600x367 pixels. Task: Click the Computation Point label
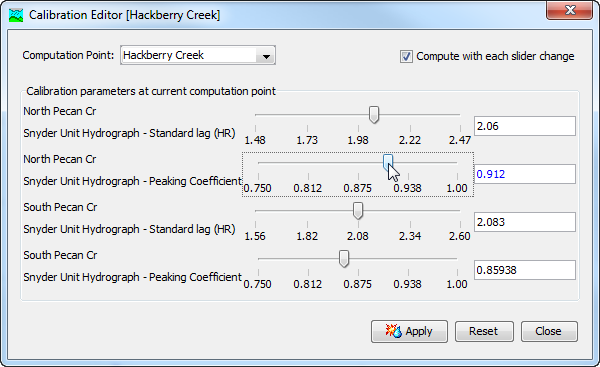coord(68,55)
